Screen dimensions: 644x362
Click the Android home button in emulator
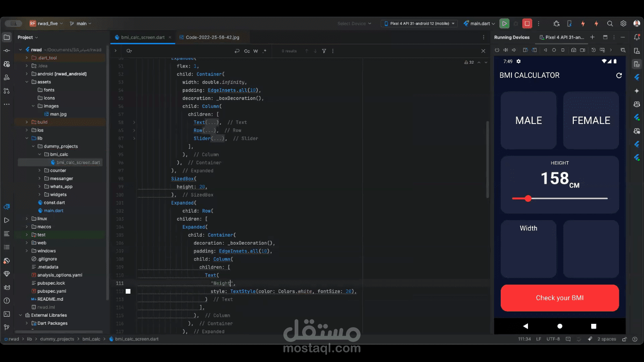(x=560, y=326)
